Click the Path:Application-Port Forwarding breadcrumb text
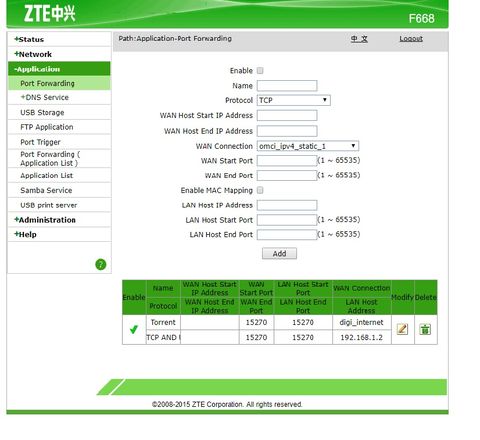Image resolution: width=480 pixels, height=440 pixels. [175, 38]
